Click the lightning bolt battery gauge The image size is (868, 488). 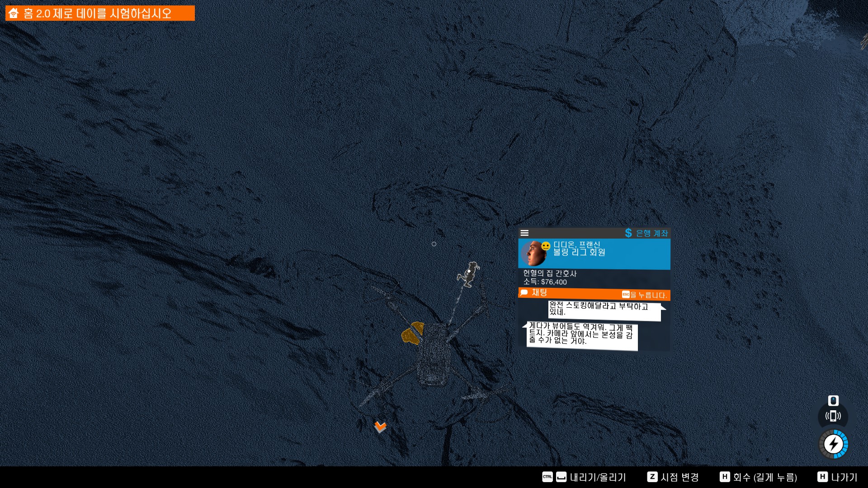(x=833, y=444)
